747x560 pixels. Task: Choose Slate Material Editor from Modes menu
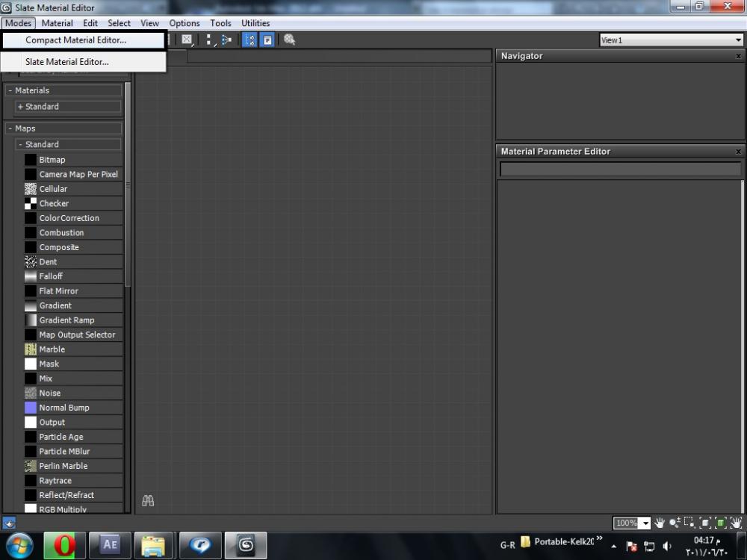pos(84,61)
